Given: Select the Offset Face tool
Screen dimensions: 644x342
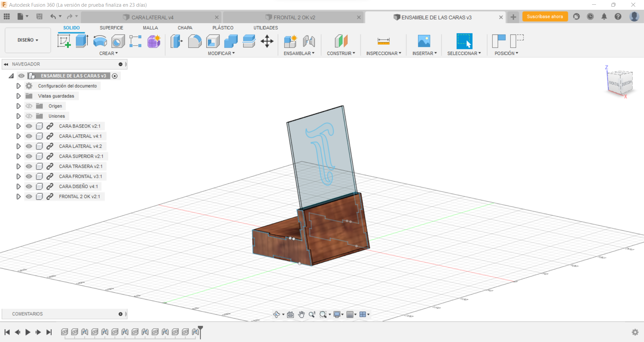Looking at the screenshot, I should click(249, 41).
